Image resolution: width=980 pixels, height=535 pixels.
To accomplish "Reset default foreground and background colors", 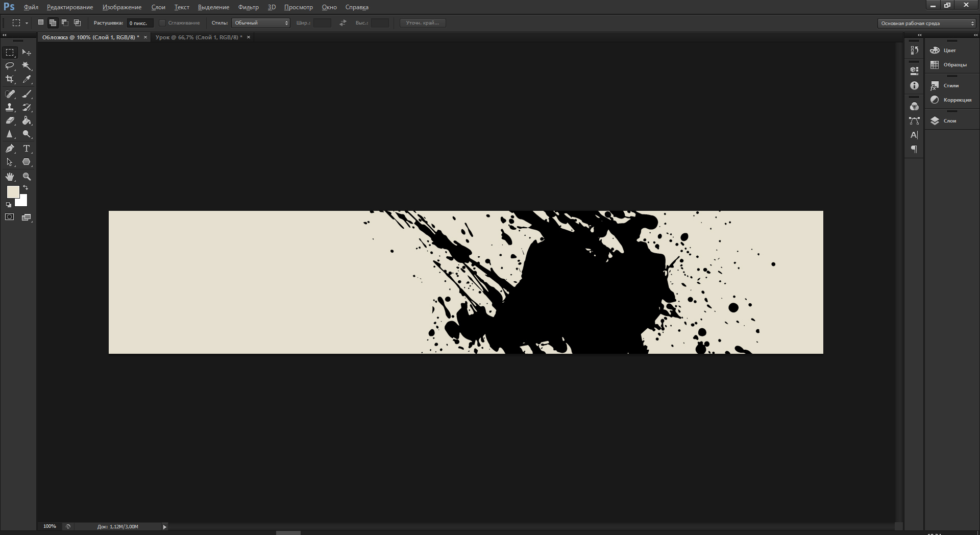I will pyautogui.click(x=8, y=205).
